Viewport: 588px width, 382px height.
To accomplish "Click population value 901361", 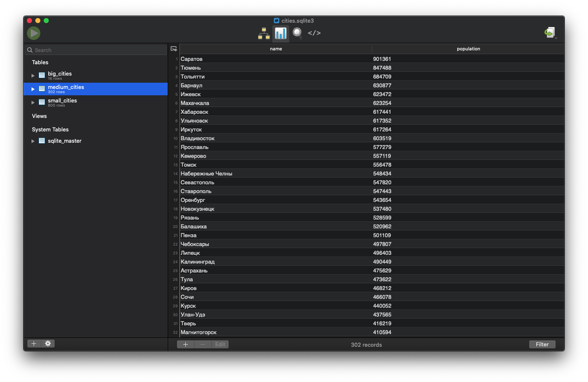I will point(382,59).
